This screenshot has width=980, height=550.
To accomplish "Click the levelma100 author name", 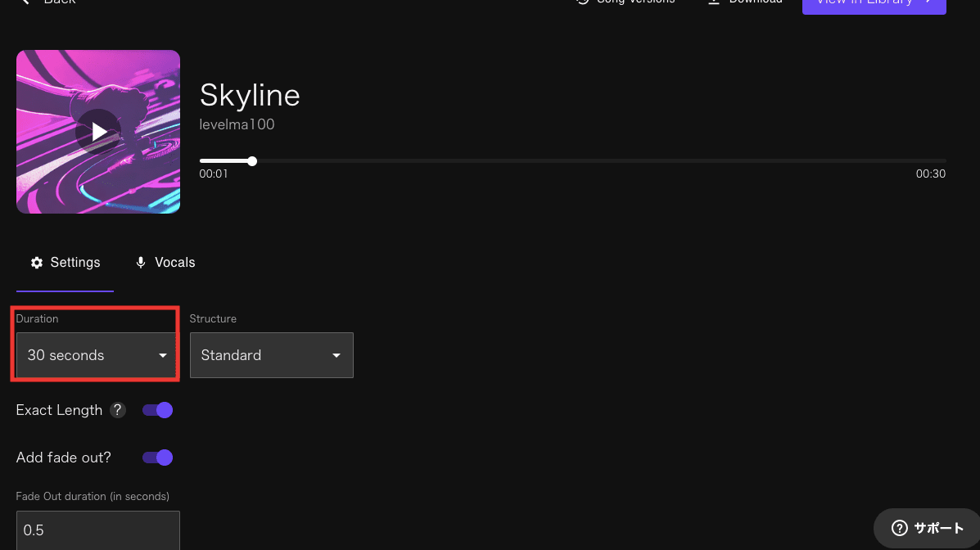I will 237,125.
